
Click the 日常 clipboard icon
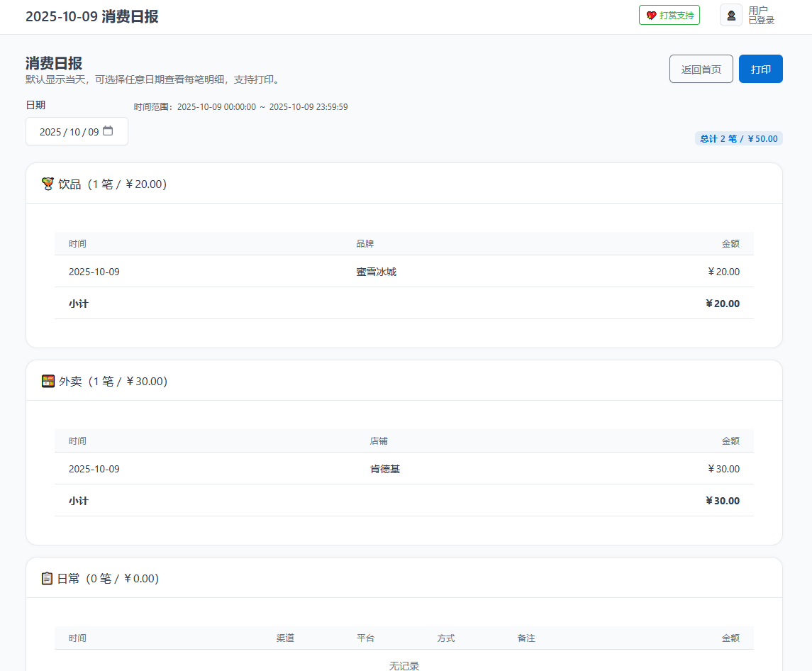point(48,578)
